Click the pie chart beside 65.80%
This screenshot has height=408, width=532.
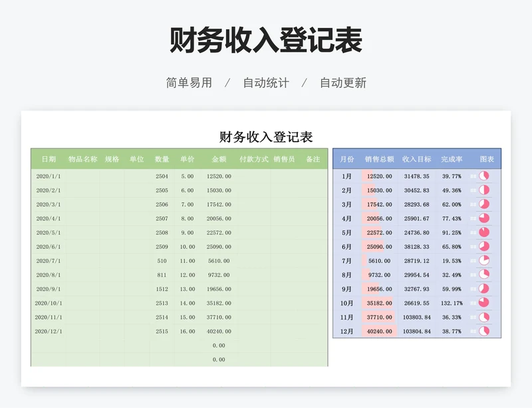484,247
